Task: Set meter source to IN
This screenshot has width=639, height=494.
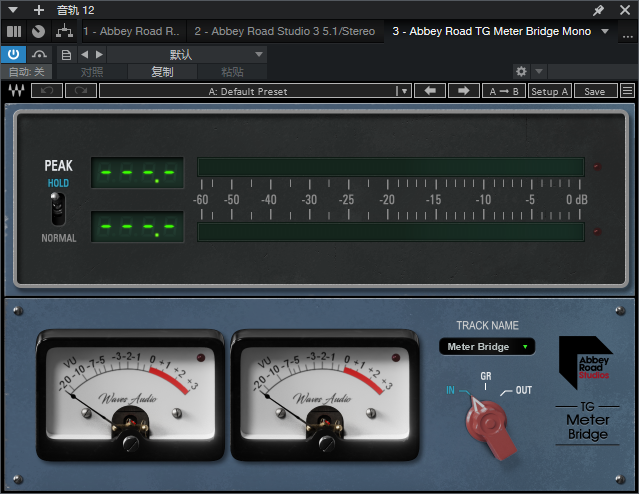Action: [450, 390]
